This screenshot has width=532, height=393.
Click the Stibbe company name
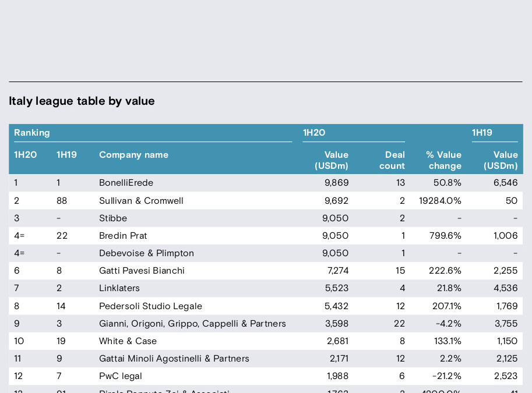[113, 218]
